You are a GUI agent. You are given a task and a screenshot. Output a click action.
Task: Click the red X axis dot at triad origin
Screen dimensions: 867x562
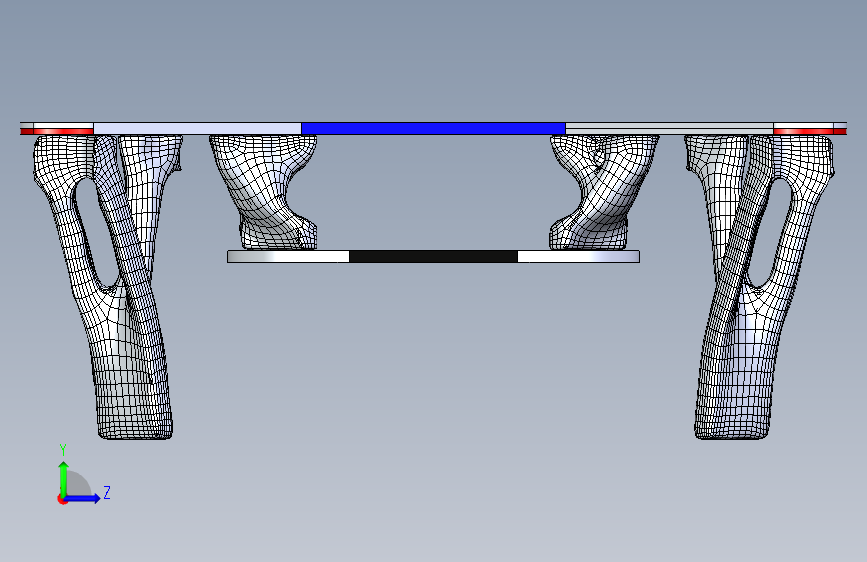click(62, 499)
